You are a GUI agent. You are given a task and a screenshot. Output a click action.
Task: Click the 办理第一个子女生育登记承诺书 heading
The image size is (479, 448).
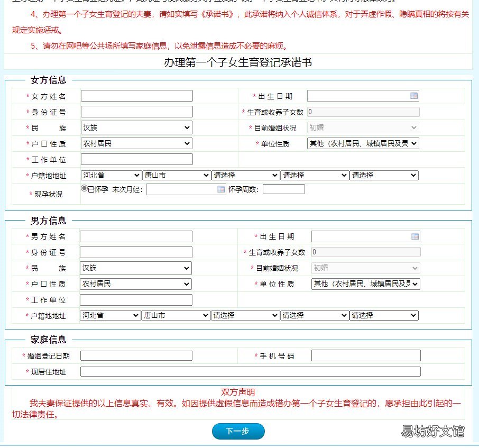(x=238, y=62)
